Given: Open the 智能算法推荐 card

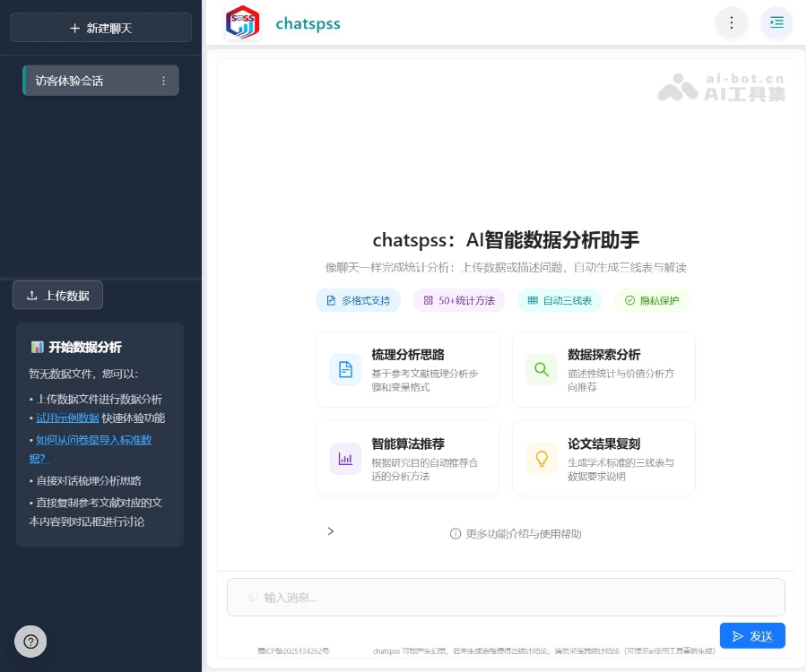Looking at the screenshot, I should point(408,459).
